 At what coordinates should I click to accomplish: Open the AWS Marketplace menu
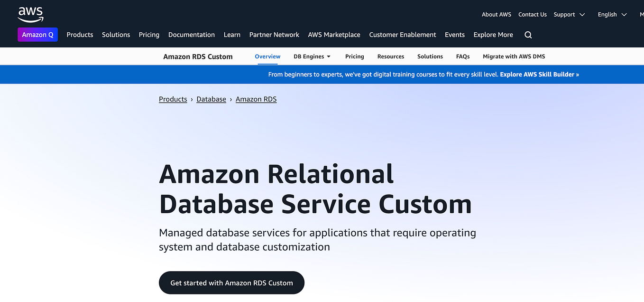pyautogui.click(x=334, y=34)
